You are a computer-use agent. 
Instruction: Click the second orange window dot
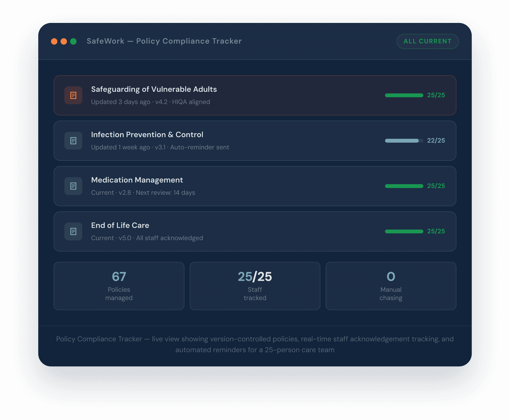pyautogui.click(x=64, y=41)
